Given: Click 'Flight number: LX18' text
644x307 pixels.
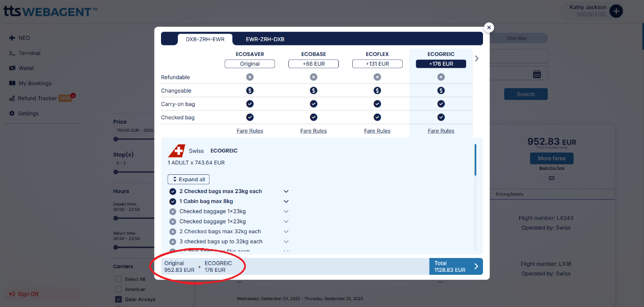Looking at the screenshot, I should tap(546, 264).
